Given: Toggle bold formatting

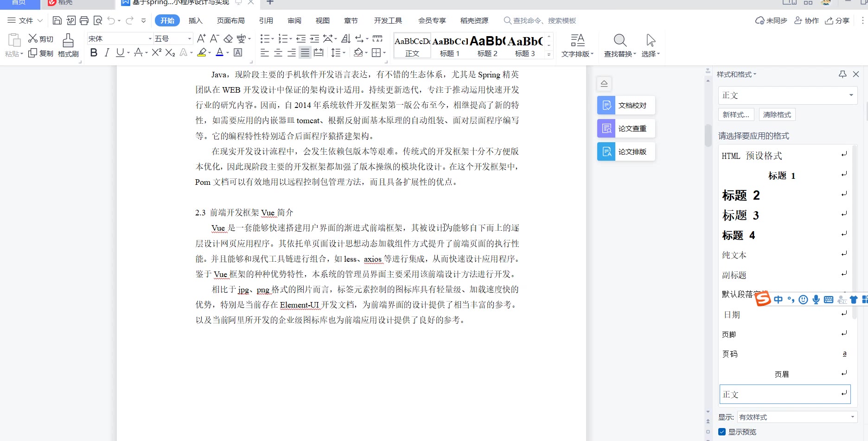Looking at the screenshot, I should [94, 52].
